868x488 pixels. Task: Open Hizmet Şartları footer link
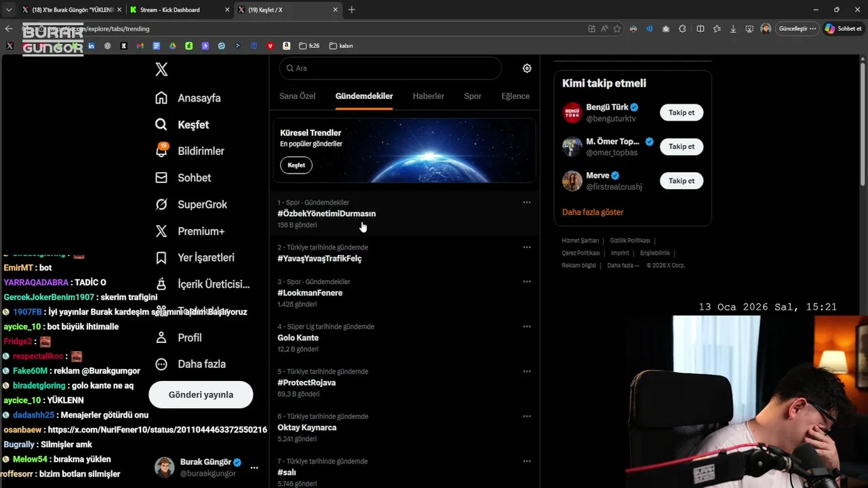(580, 241)
